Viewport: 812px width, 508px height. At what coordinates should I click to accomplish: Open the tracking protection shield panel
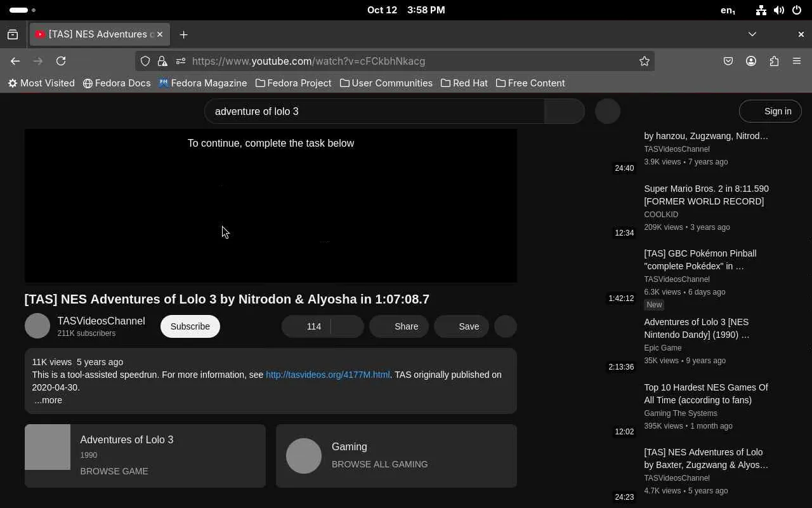pyautogui.click(x=145, y=61)
